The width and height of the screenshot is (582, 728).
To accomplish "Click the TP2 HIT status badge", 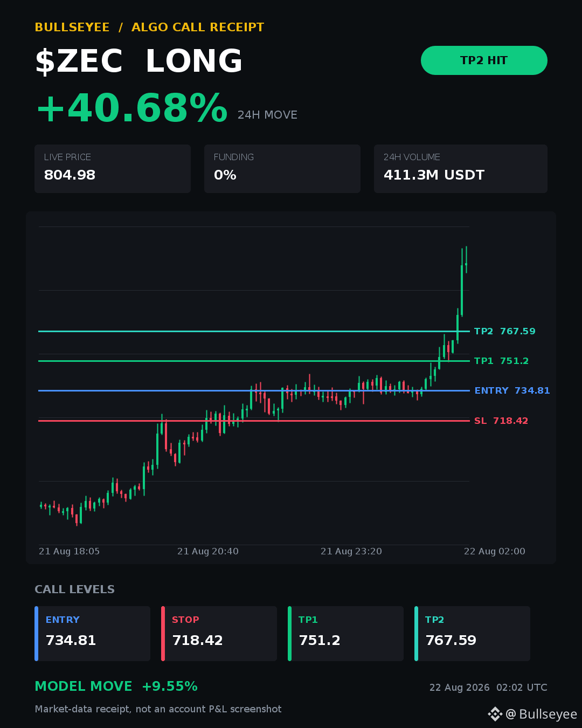I will [x=484, y=60].
